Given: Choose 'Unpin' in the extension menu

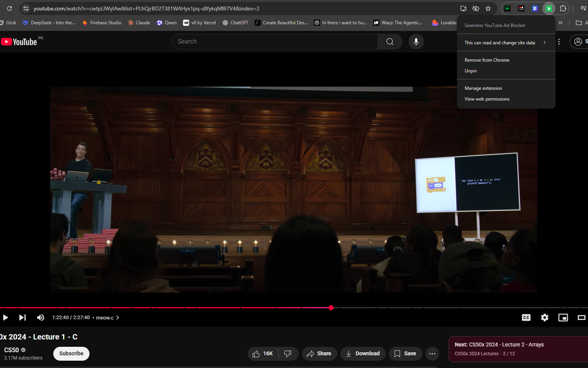Looking at the screenshot, I should [x=470, y=70].
